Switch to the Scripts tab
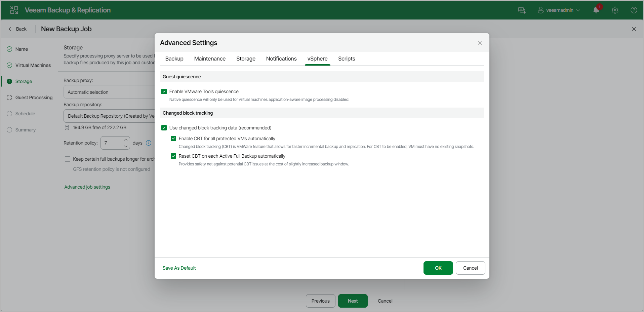 347,58
